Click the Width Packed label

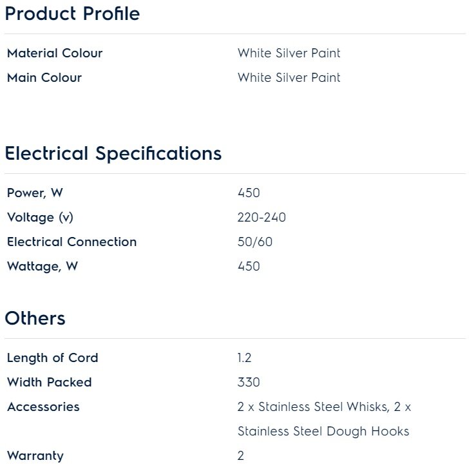tap(49, 383)
